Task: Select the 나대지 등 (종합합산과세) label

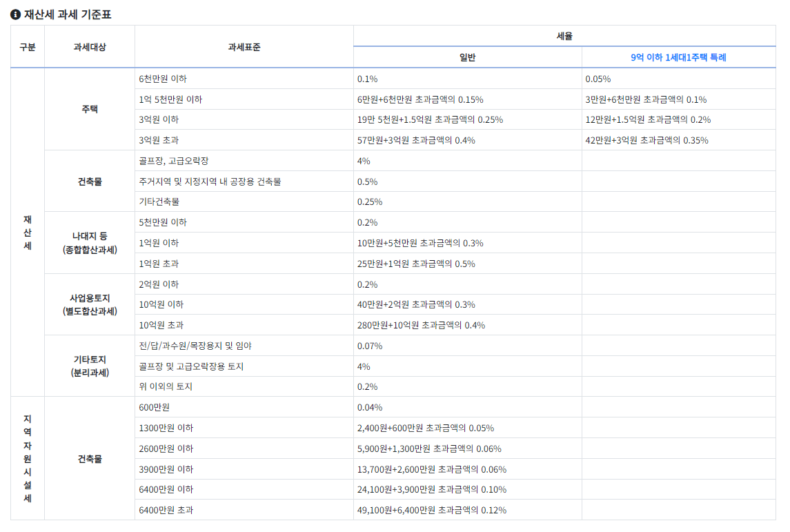Action: [x=90, y=243]
